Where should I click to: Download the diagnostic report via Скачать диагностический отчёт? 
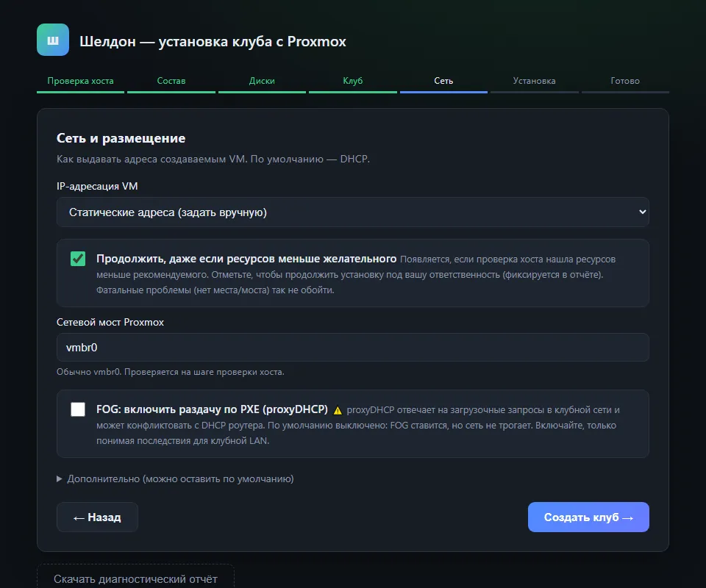pyautogui.click(x=135, y=578)
